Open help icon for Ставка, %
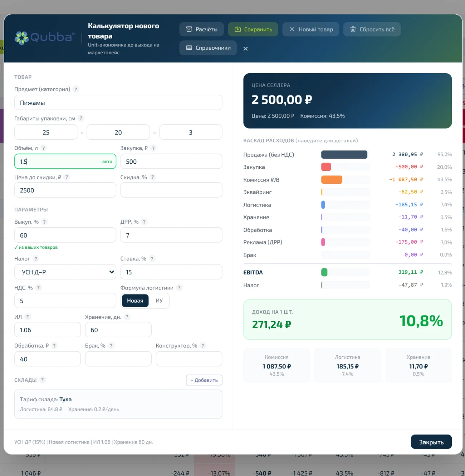The width and height of the screenshot is (465, 476). point(152,259)
